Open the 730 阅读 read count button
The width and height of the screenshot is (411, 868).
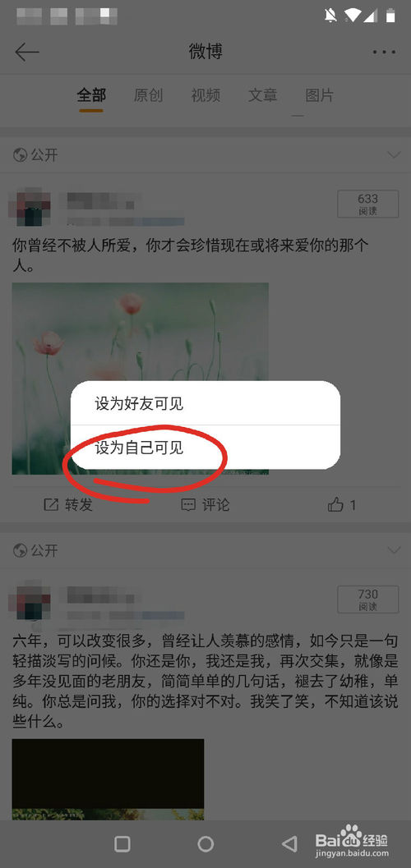click(x=367, y=599)
